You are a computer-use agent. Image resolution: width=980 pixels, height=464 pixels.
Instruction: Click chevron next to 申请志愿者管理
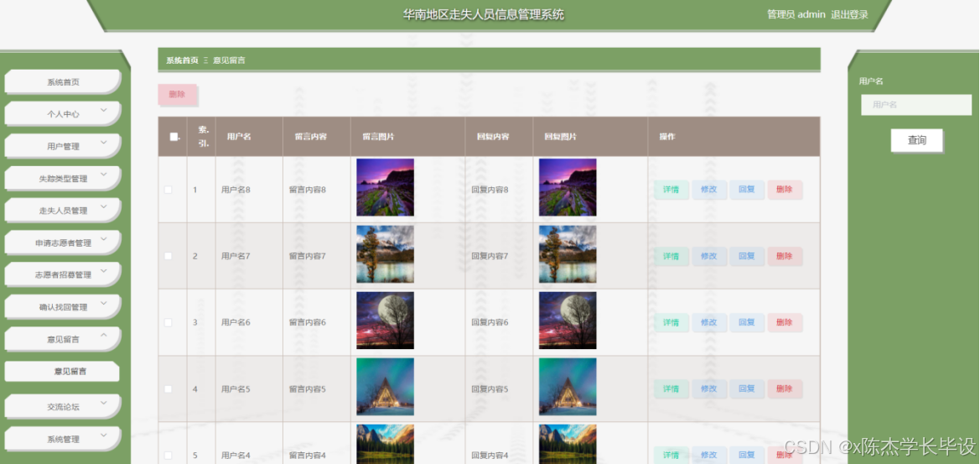click(x=104, y=239)
